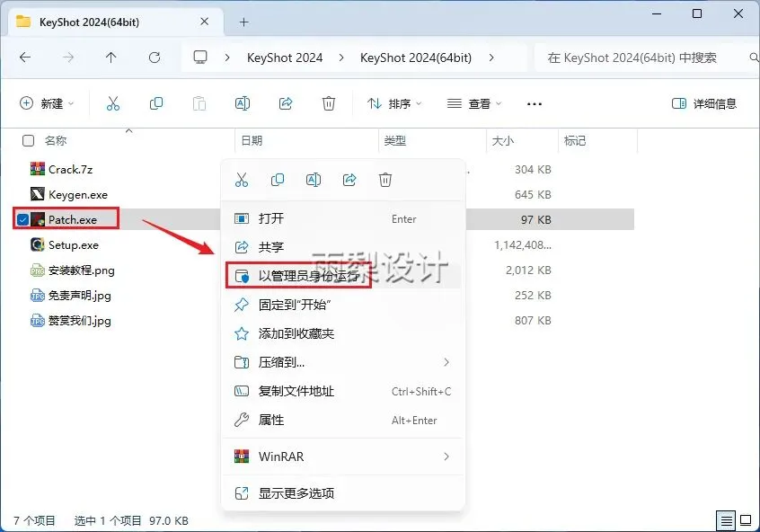Select the Setup.exe file
Screen dimensions: 760x532
pos(73,245)
